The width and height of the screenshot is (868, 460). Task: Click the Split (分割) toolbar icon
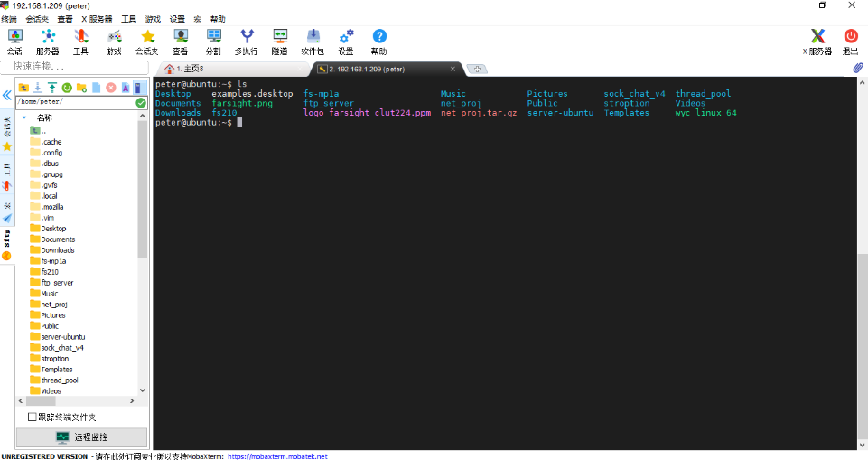(213, 41)
